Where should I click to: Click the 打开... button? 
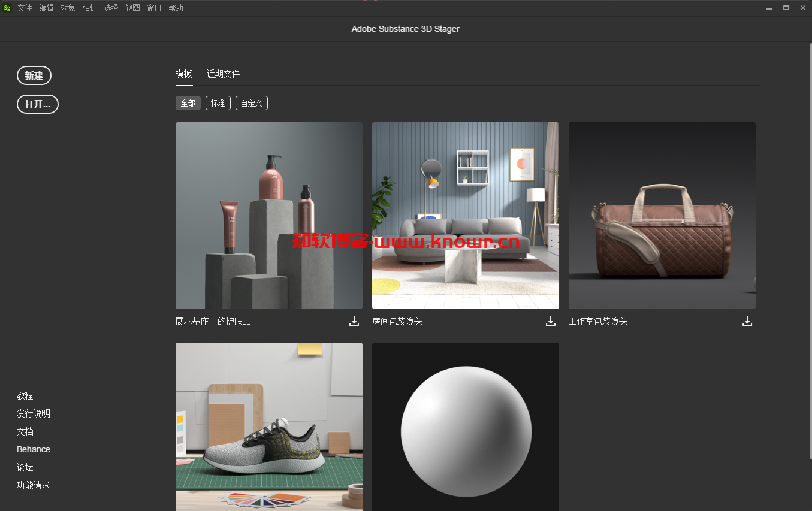[38, 104]
